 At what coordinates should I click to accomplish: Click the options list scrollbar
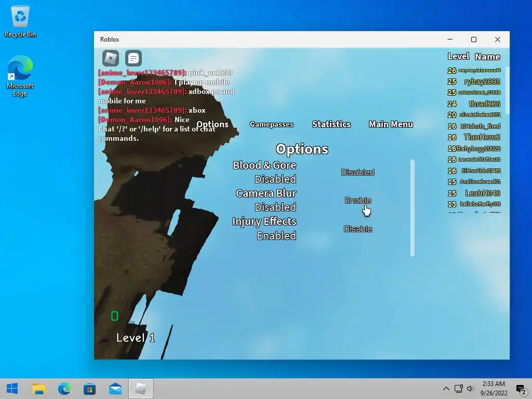[413, 208]
